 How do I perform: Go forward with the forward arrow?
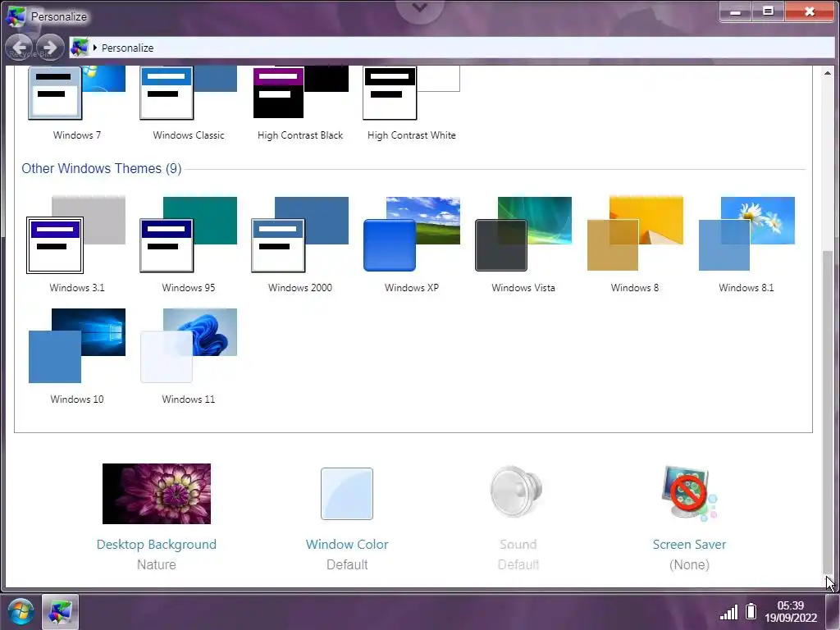coord(50,48)
